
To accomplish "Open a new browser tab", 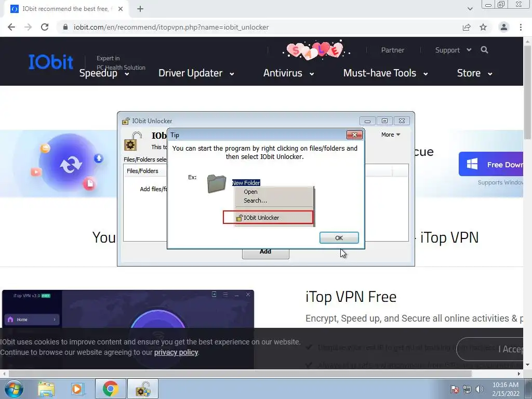I will 140,9.
